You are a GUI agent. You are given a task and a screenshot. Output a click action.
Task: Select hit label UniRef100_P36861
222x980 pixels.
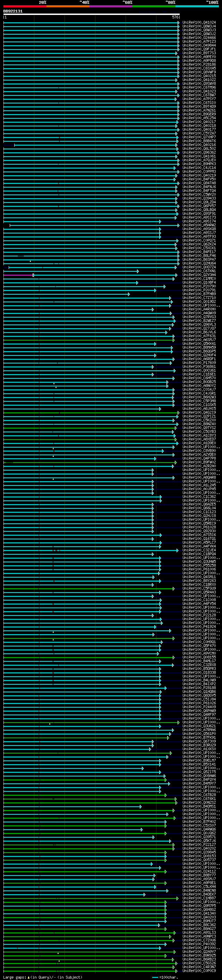(x=199, y=366)
